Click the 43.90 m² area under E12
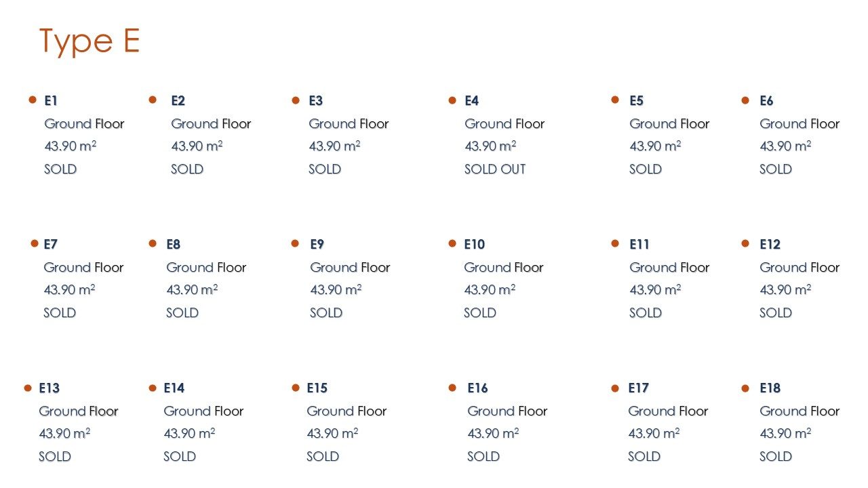The width and height of the screenshot is (868, 488). [785, 290]
